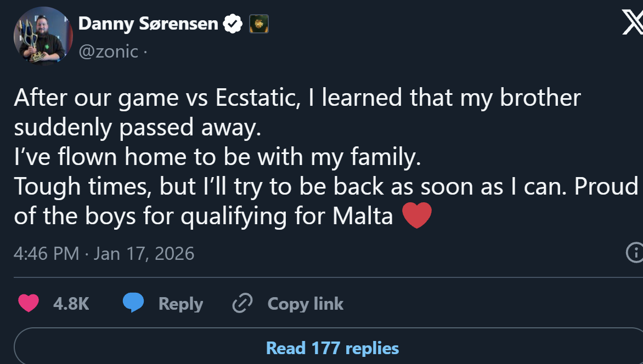The image size is (643, 364).
Task: Click the team affiliation badge beside the name
Action: (x=258, y=24)
